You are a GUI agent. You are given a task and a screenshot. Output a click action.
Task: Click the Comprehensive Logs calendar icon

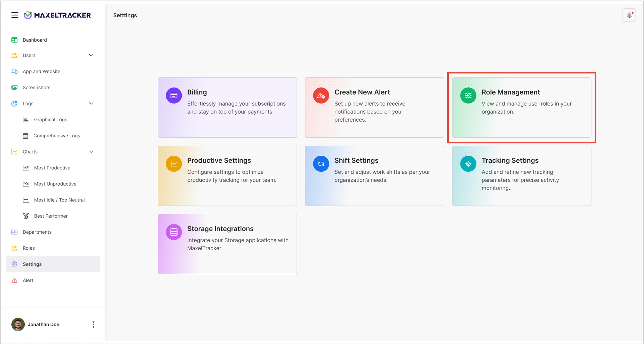tap(25, 136)
